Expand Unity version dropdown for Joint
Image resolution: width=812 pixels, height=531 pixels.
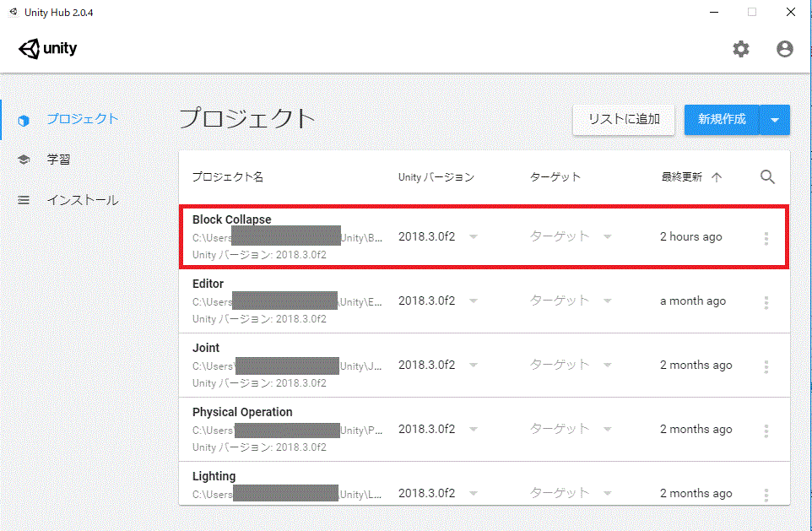point(474,366)
